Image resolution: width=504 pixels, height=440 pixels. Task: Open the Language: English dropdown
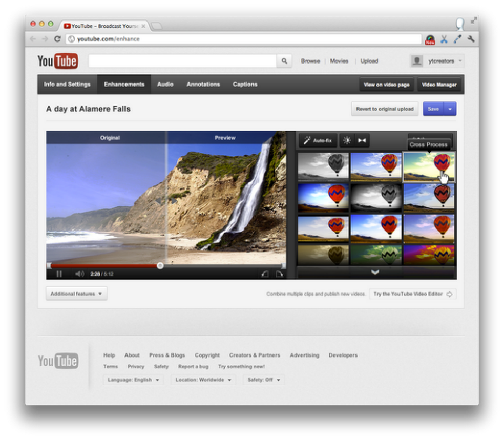tap(133, 380)
